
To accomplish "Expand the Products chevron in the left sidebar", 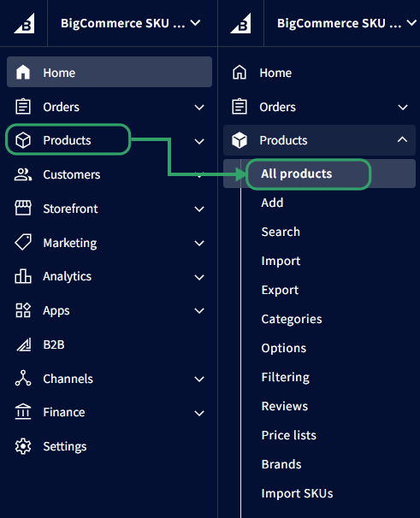I will (199, 141).
